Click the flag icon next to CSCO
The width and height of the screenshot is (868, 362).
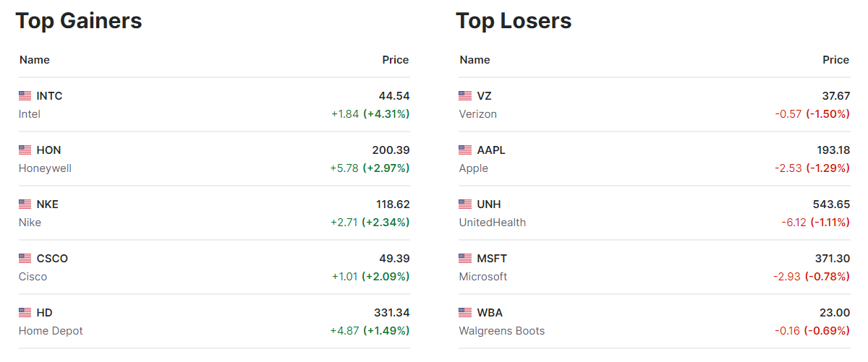25,258
